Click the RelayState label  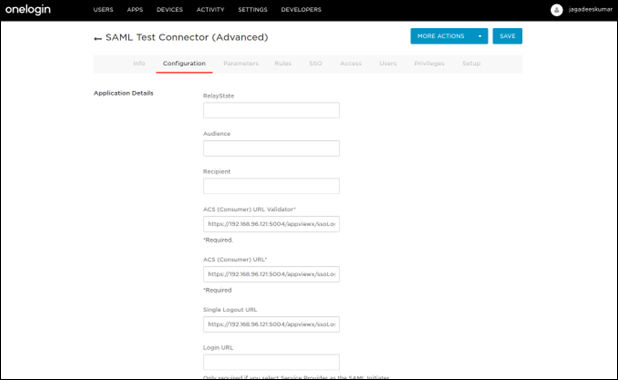[218, 96]
